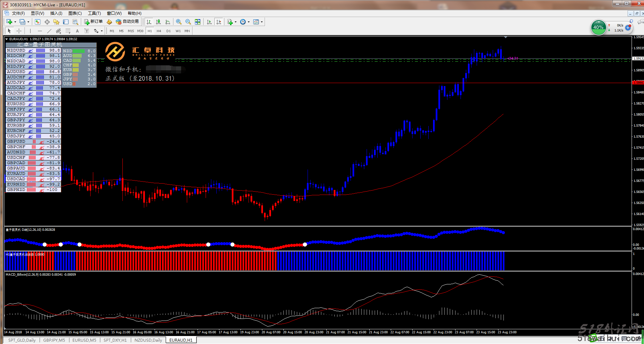Screen dimensions: 644x344
Task: Click the Templates icon
Action: [x=256, y=22]
